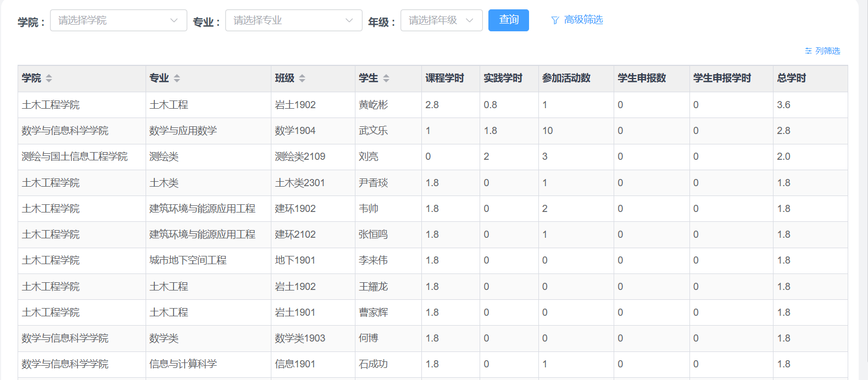Open the 请选择学院 dropdown
This screenshot has width=868, height=380.
[119, 20]
